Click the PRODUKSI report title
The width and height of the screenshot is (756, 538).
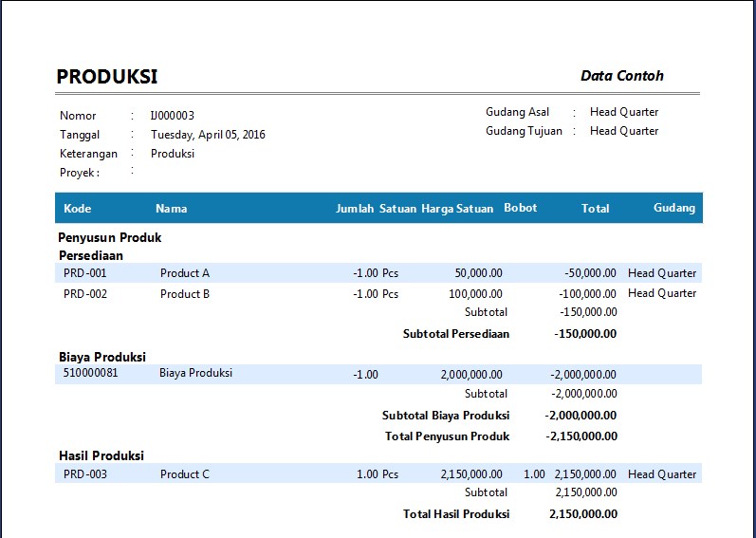point(106,77)
